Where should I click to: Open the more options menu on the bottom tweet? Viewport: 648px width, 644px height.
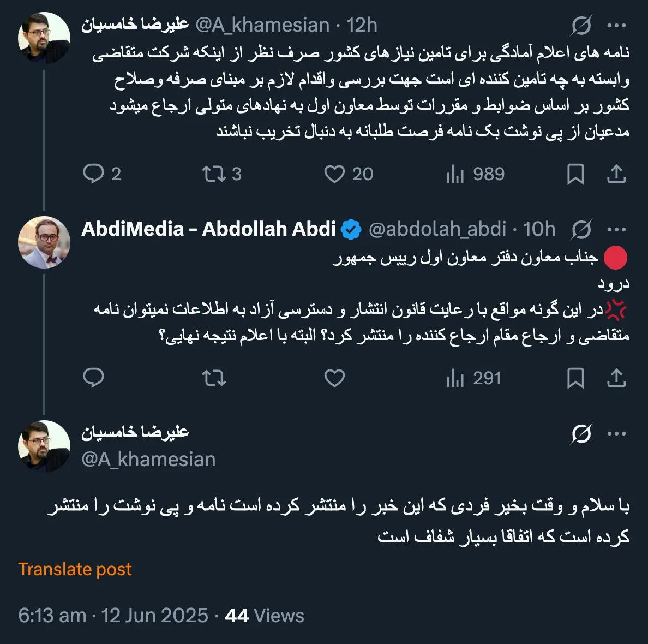[617, 433]
